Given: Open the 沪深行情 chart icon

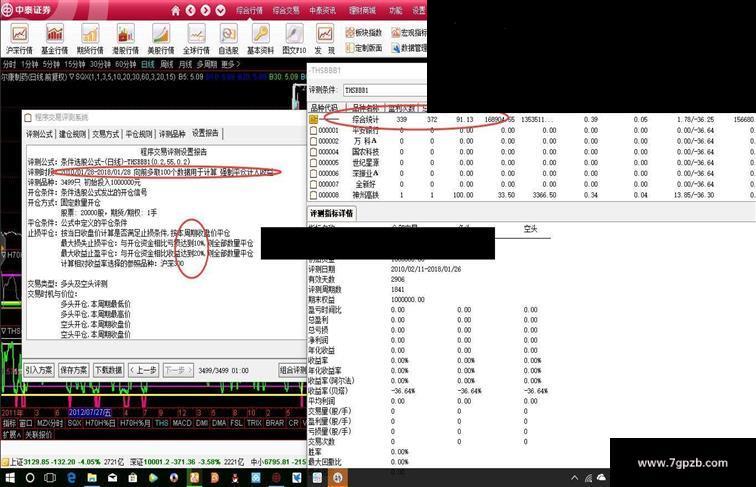Looking at the screenshot, I should (19, 39).
